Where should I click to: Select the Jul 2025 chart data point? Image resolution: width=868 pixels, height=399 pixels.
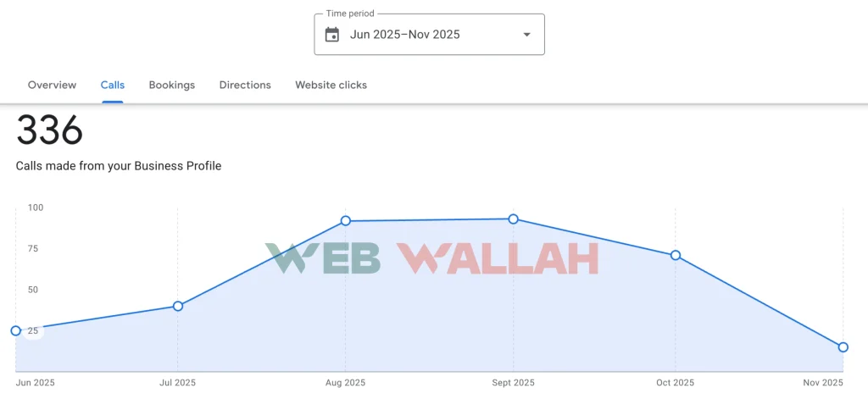[178, 306]
